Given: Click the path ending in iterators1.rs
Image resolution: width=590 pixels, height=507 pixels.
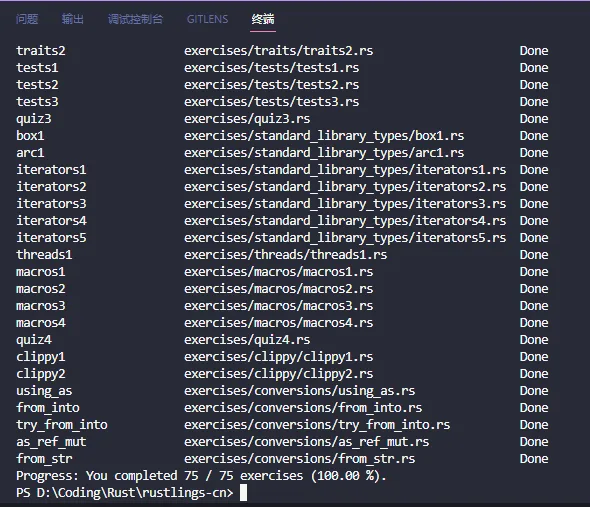Looking at the screenshot, I should [x=345, y=169].
